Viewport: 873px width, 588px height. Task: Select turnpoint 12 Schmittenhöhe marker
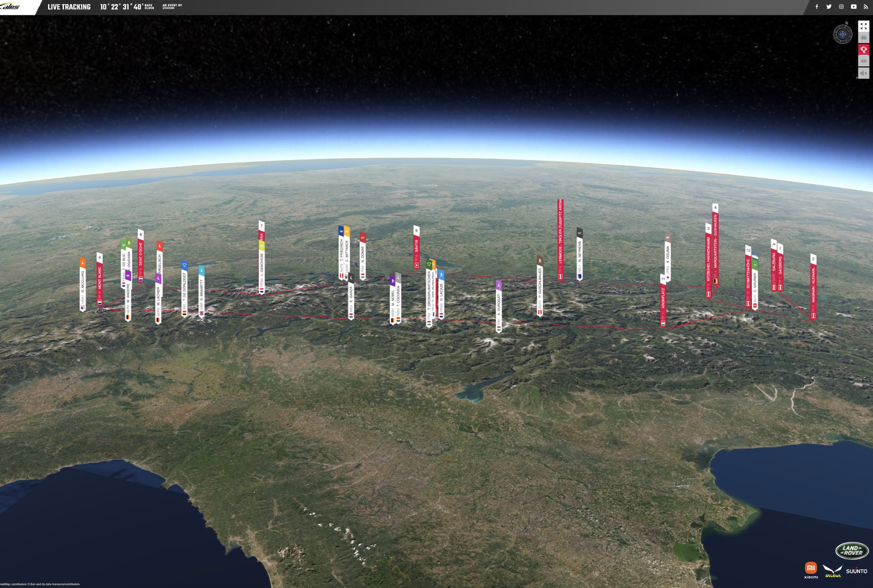(x=748, y=276)
